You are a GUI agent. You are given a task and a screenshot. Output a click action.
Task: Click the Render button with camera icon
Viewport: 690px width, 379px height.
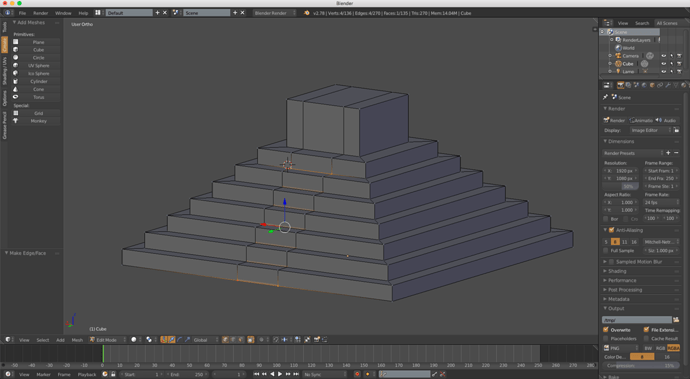pyautogui.click(x=614, y=120)
